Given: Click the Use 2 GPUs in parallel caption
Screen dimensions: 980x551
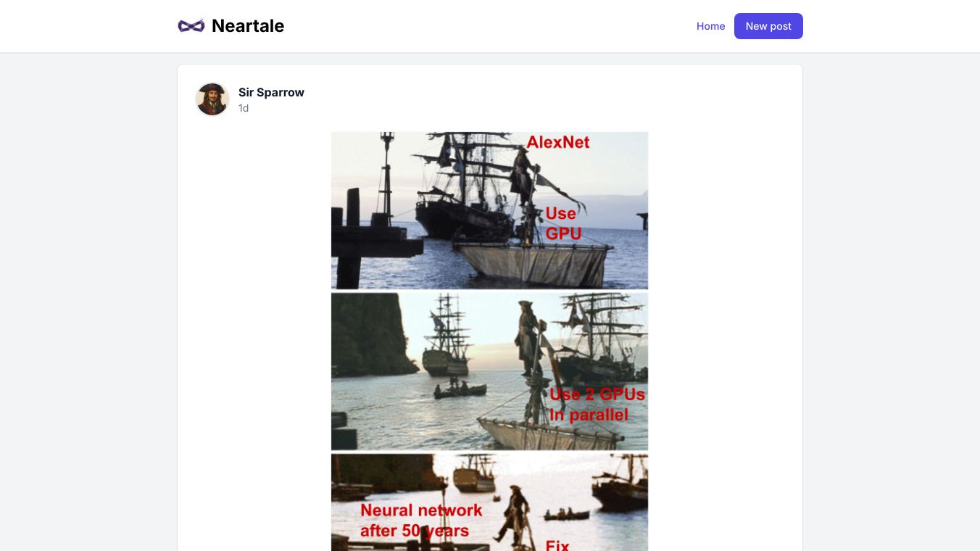Looking at the screenshot, I should (597, 405).
